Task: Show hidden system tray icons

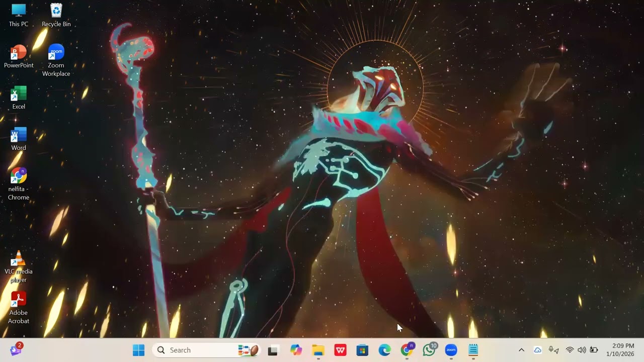Action: coord(521,350)
